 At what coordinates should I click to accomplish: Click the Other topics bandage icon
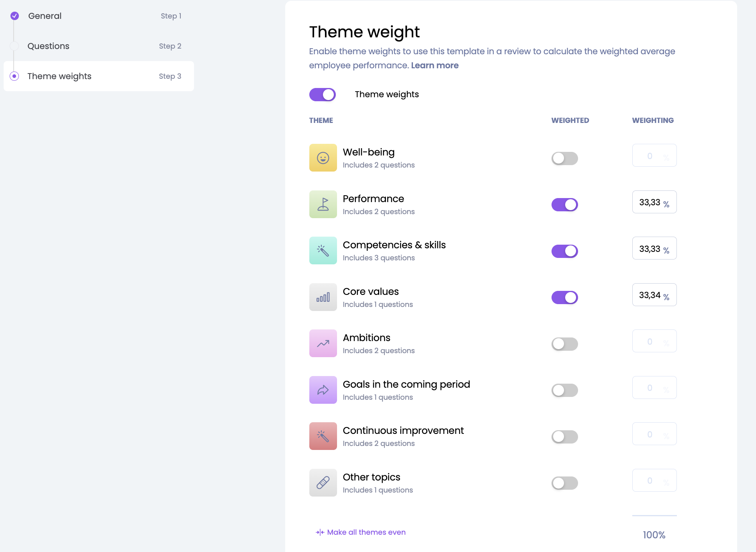pos(323,483)
